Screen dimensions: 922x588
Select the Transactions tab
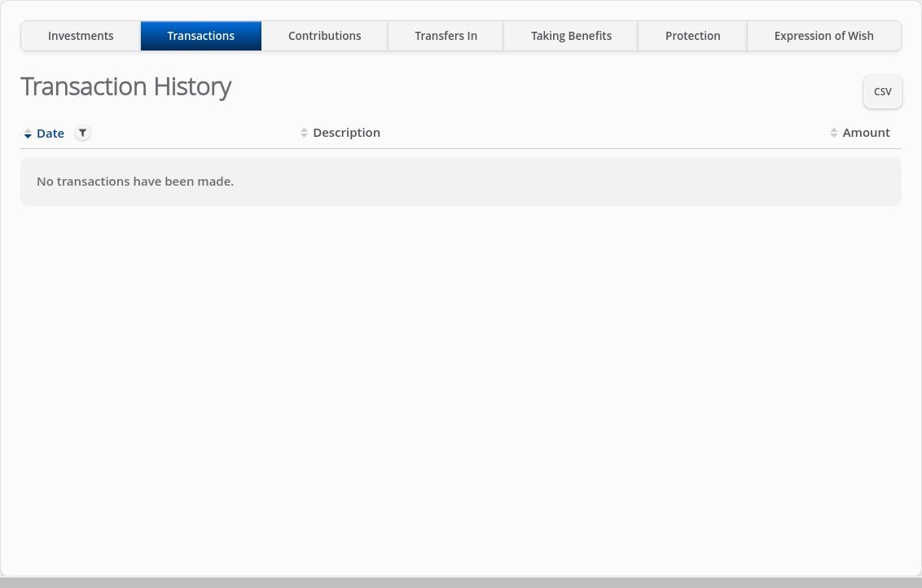(201, 36)
